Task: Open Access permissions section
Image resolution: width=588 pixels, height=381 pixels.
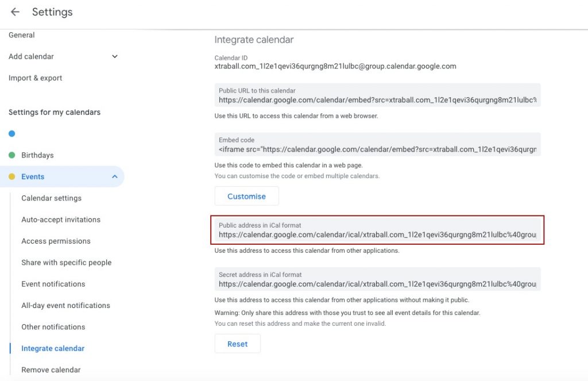Action: coord(56,241)
